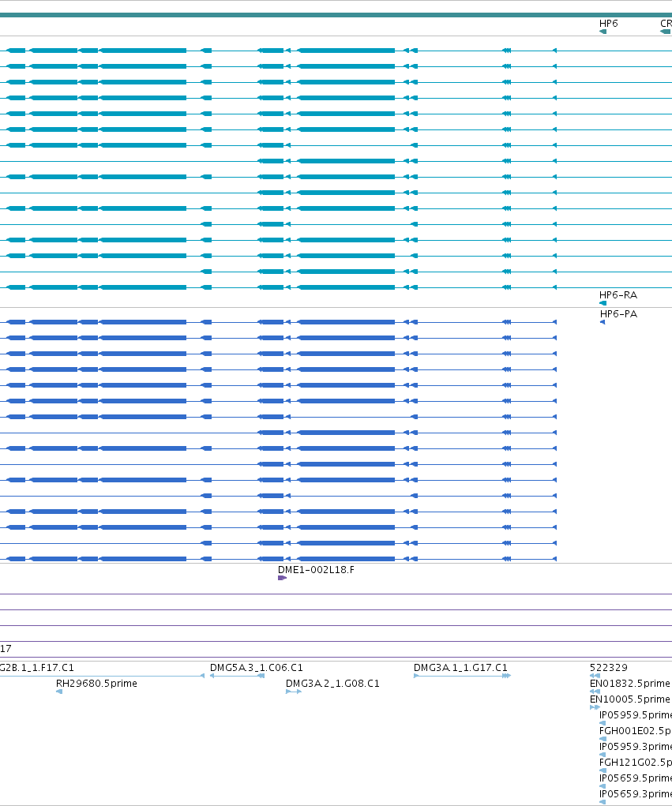
Task: Select the RH29680.5prime EST arrow
Action: coord(59,692)
